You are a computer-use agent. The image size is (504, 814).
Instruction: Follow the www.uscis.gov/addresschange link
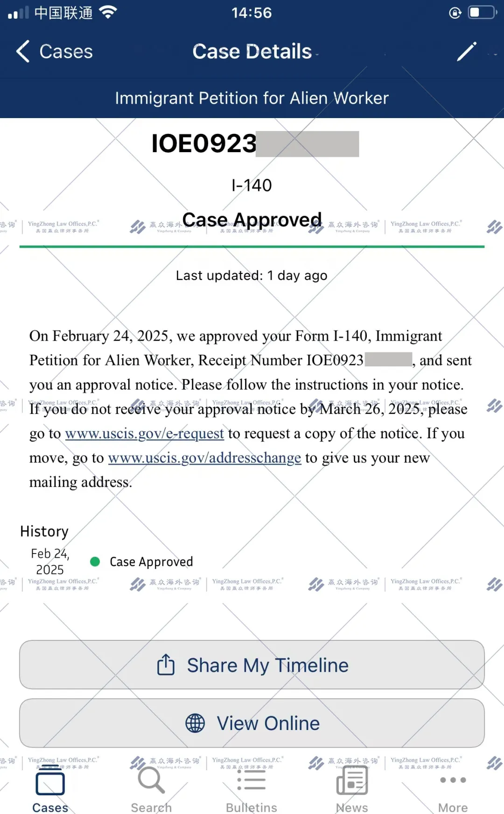(x=204, y=458)
